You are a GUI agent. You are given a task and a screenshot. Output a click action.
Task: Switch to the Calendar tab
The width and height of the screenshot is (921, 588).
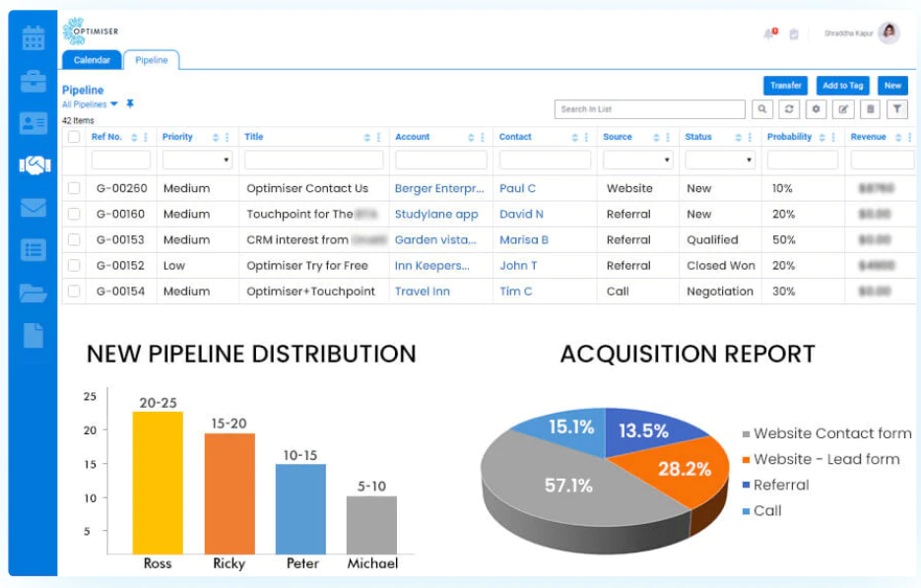click(x=92, y=60)
